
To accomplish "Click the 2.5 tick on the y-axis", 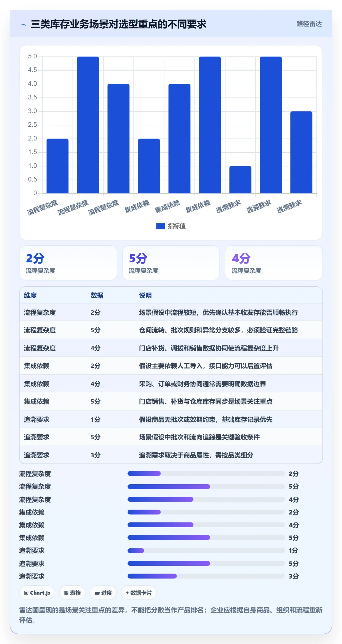I will 32,125.
